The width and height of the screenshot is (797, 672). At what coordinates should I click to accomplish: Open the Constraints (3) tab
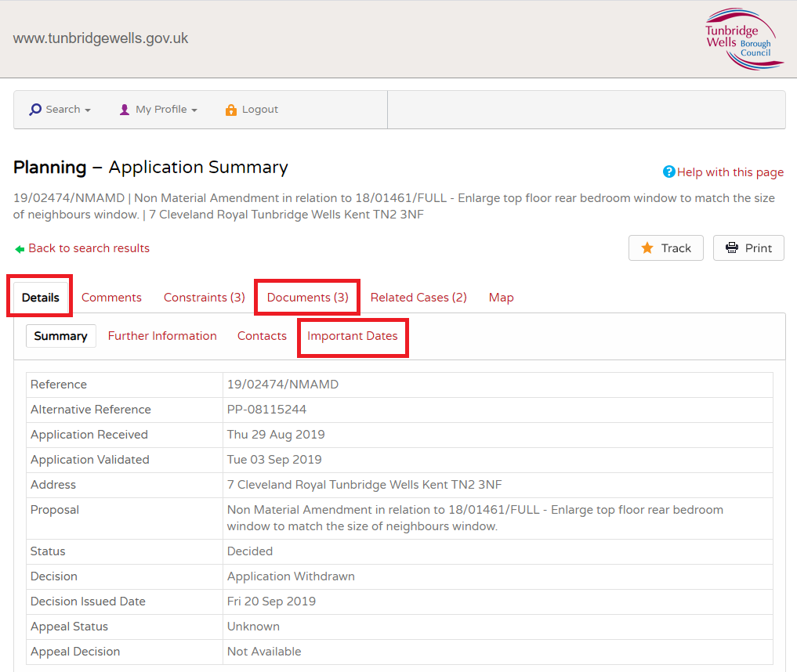[x=205, y=297]
